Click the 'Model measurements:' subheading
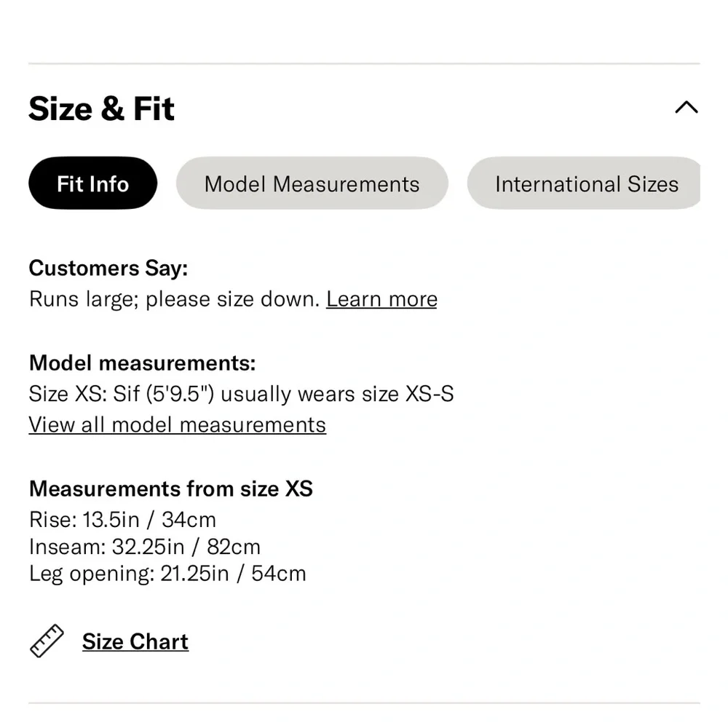Screen dimensions: 728x728 [x=142, y=363]
